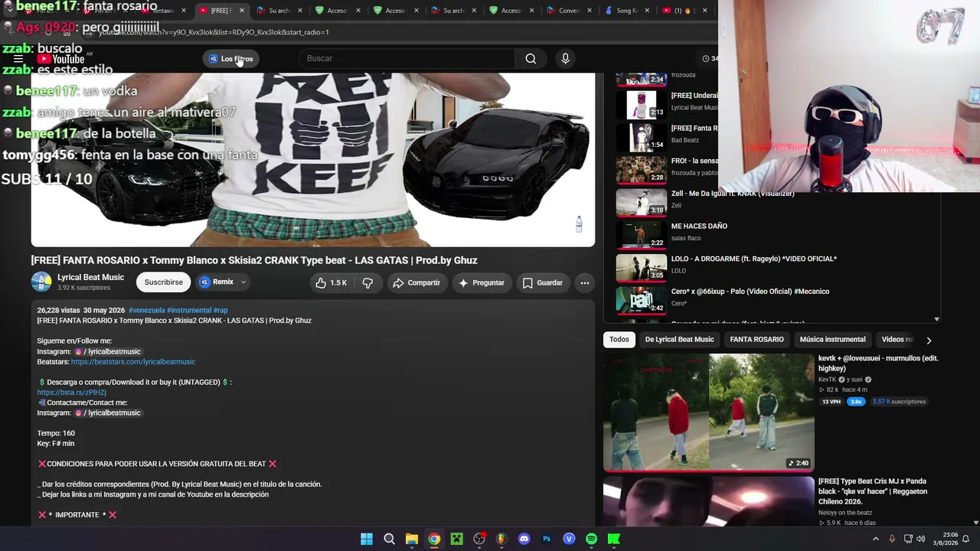The image size is (980, 551).
Task: Show hidden system tray icons
Action: [876, 539]
